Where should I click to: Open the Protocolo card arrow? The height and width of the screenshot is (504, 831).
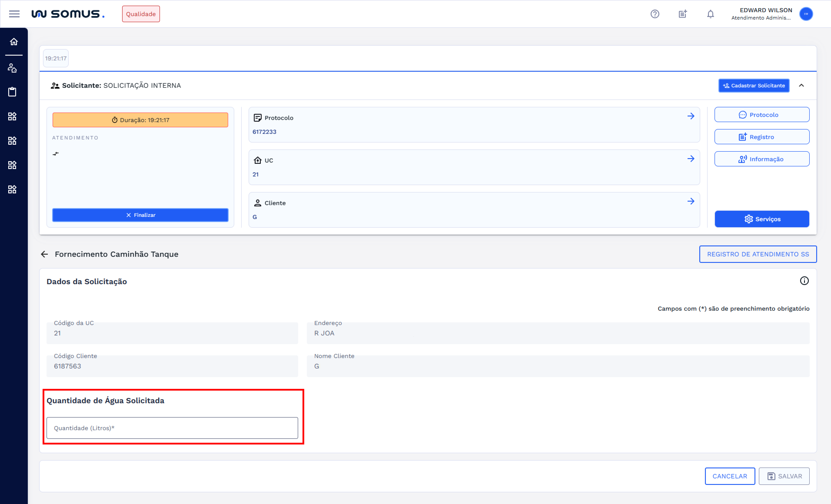(691, 116)
